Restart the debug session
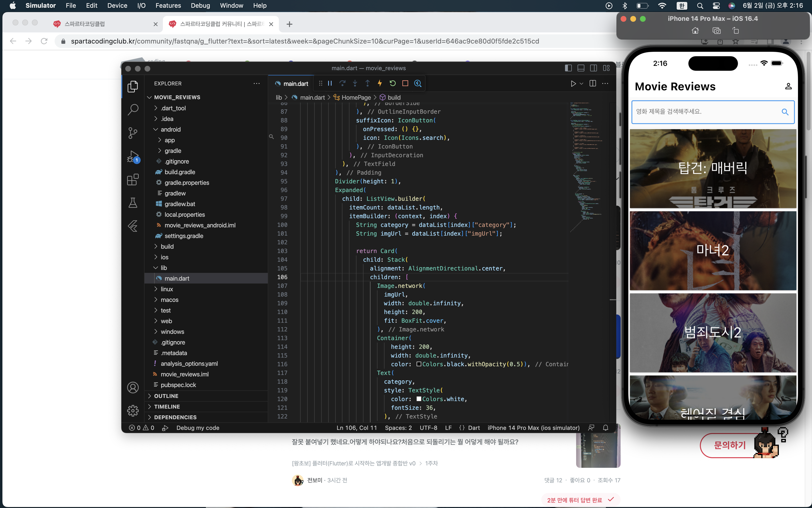The width and height of the screenshot is (812, 508). (x=392, y=83)
